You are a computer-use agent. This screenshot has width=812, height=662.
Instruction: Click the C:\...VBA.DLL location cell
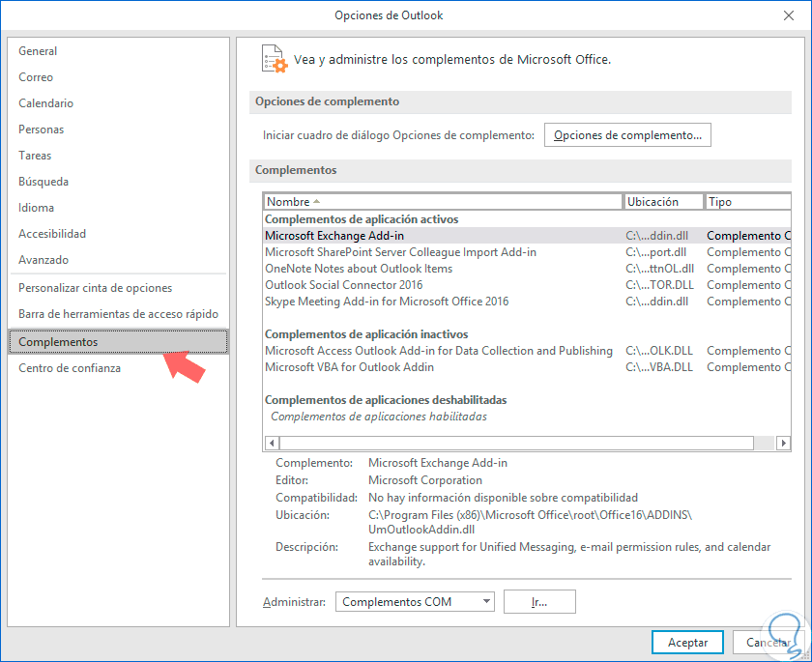658,367
